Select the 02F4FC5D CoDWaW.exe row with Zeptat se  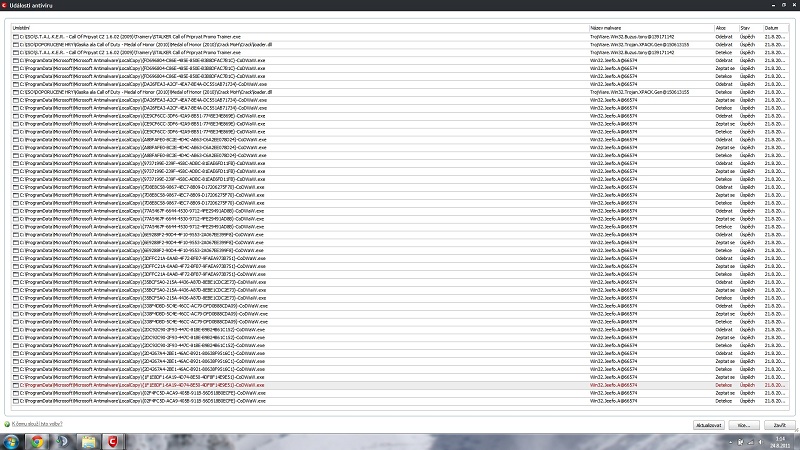[x=400, y=393]
